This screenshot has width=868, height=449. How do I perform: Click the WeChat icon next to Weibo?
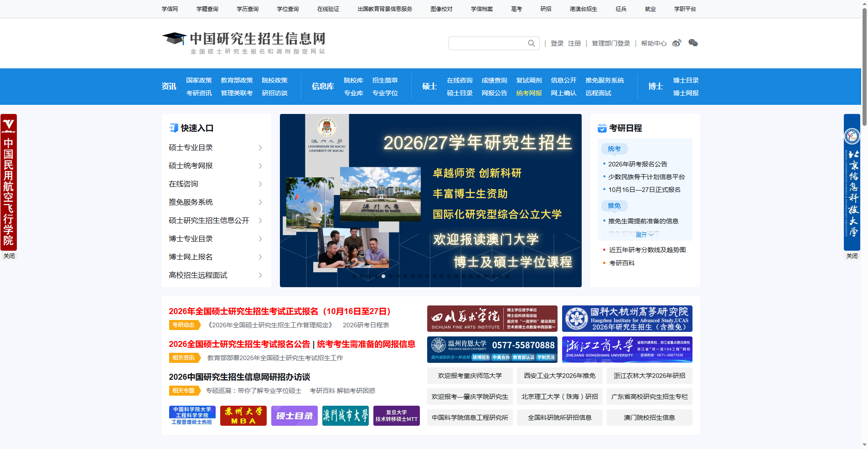693,43
